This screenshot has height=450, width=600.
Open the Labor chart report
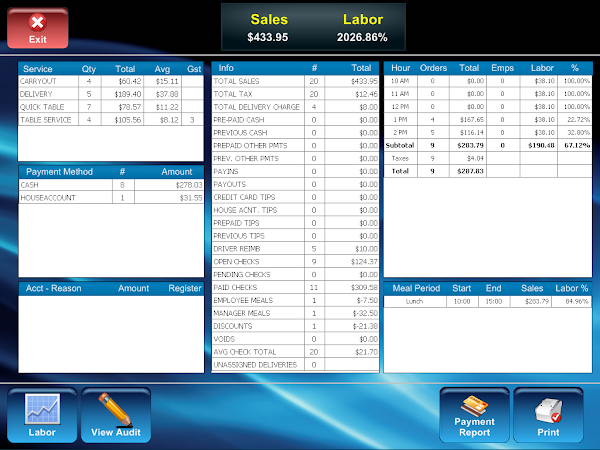pos(42,415)
